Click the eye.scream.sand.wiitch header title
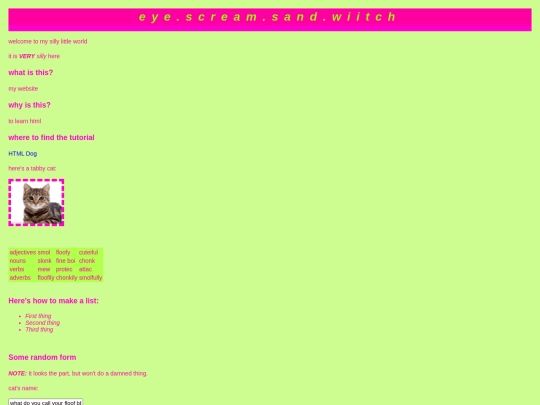The image size is (540, 405). [268, 17]
